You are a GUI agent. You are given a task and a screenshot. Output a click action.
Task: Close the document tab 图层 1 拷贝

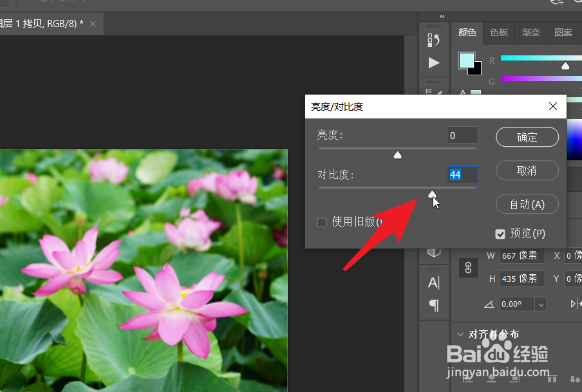pyautogui.click(x=93, y=24)
